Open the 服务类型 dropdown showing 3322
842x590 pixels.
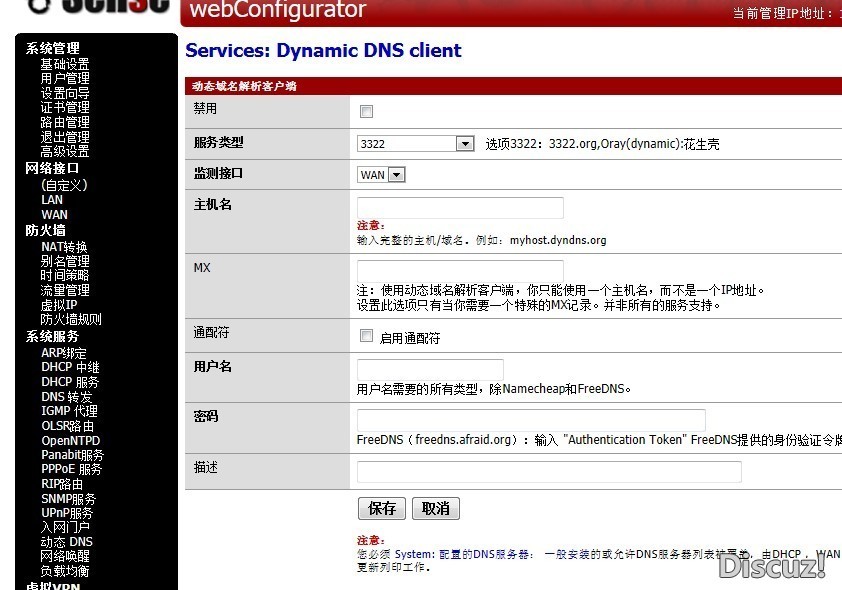pyautogui.click(x=415, y=144)
